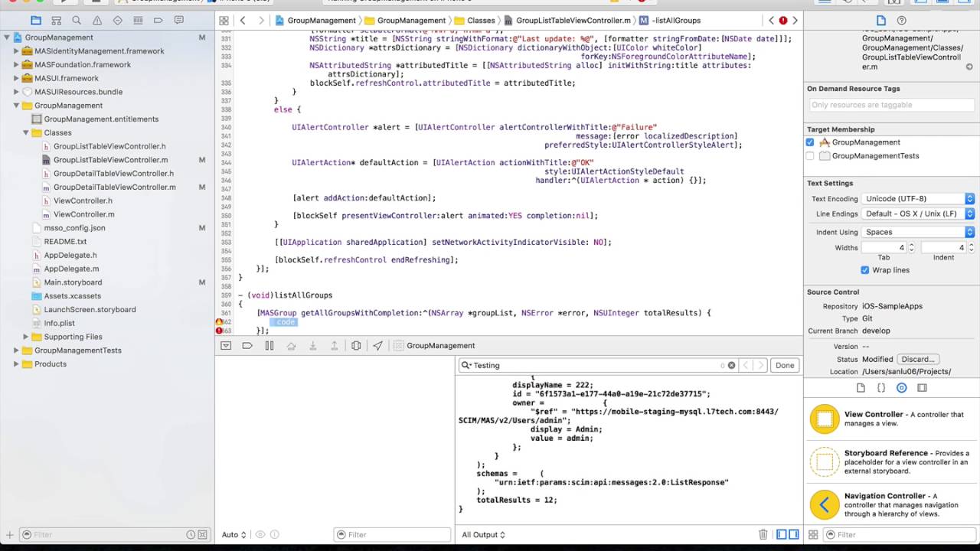The image size is (980, 551).
Task: Expand GroupManagementTests group
Action: coord(16,350)
